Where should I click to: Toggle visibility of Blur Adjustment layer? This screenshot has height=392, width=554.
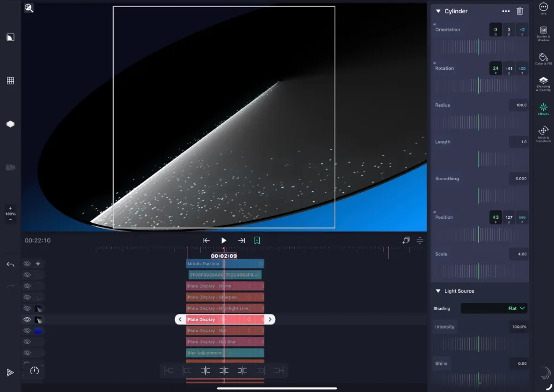[27, 353]
